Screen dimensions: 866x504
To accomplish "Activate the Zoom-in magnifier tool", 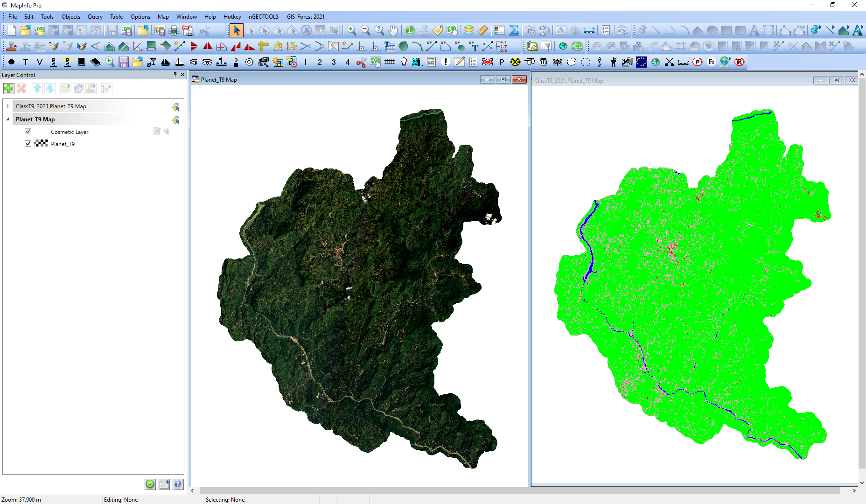I will tap(351, 30).
